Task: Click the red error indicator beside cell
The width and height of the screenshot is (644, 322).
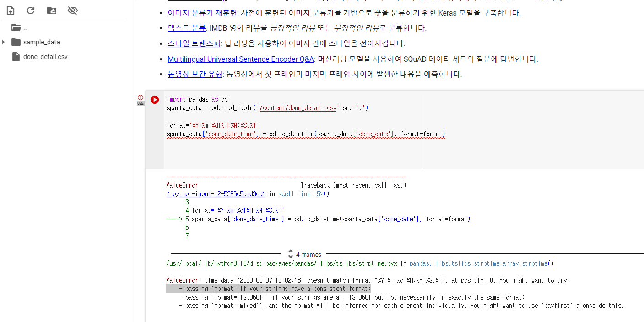Action: (x=141, y=97)
